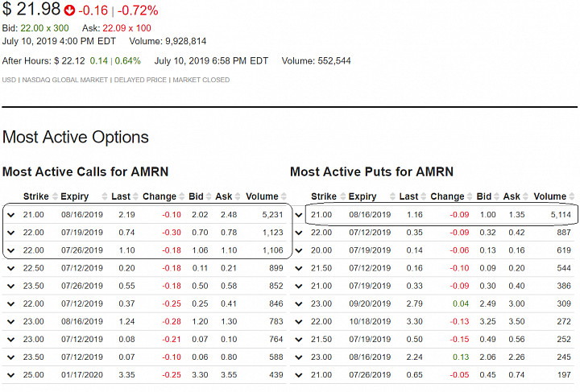Expand the 21.00 07/26/2019 put row chevron

click(x=299, y=375)
